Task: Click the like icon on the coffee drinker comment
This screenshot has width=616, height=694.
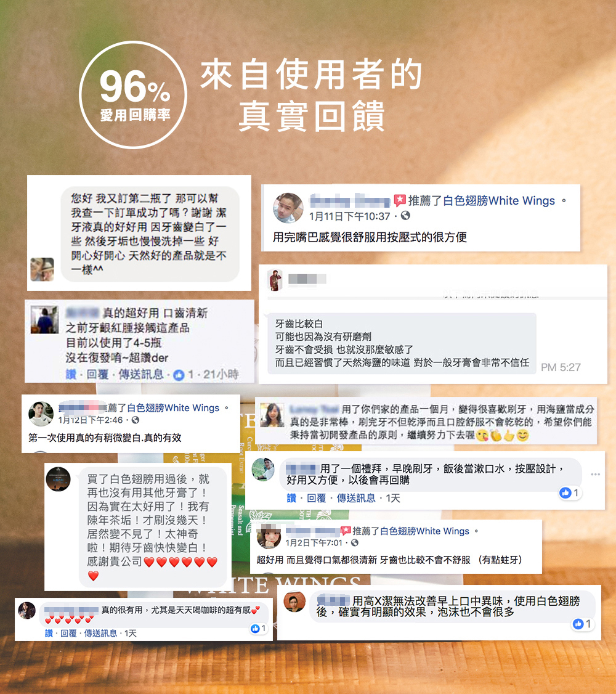Action: (x=255, y=629)
